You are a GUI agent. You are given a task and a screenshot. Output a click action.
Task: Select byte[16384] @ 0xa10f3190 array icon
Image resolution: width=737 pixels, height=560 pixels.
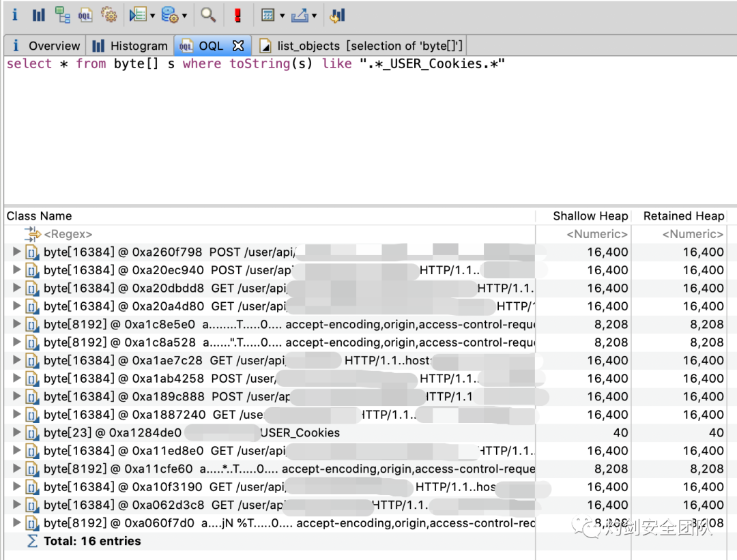click(x=32, y=487)
